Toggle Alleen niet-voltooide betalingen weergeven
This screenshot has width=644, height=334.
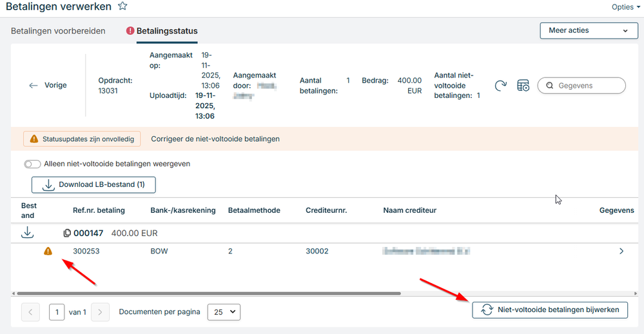32,164
